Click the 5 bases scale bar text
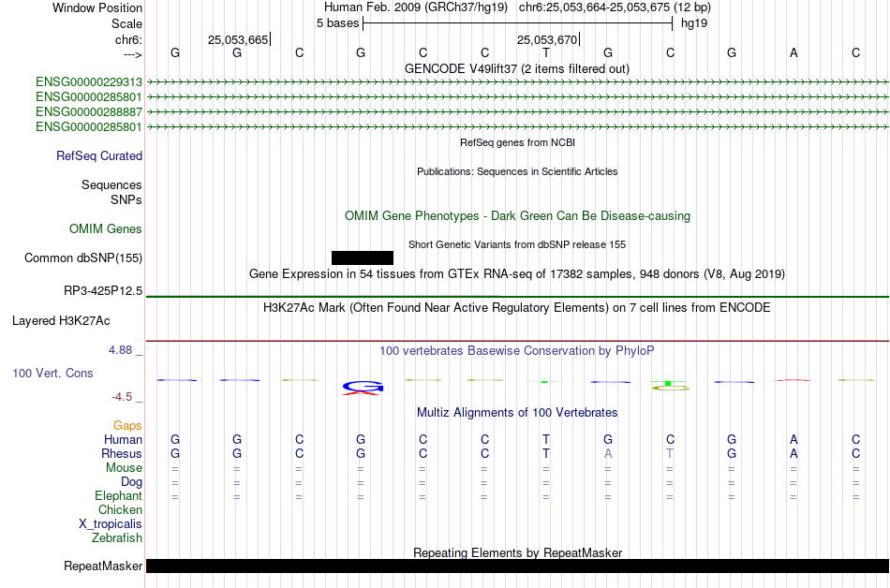 pos(337,23)
